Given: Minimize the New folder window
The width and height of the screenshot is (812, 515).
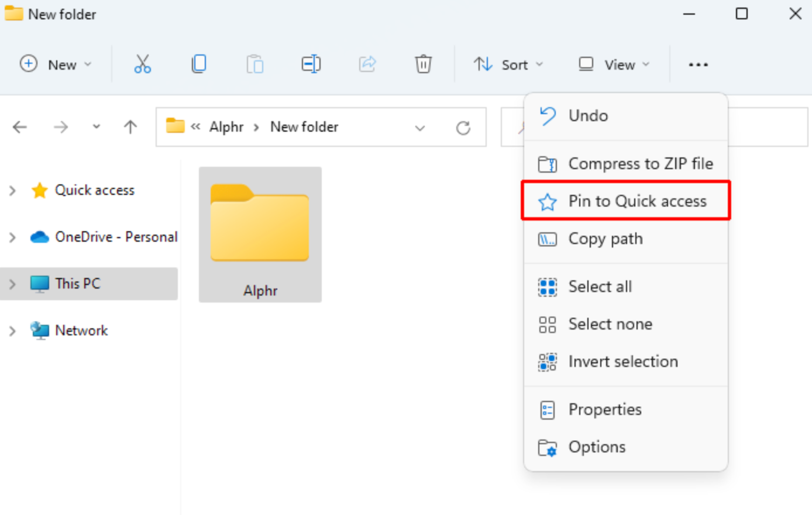Looking at the screenshot, I should pyautogui.click(x=689, y=13).
